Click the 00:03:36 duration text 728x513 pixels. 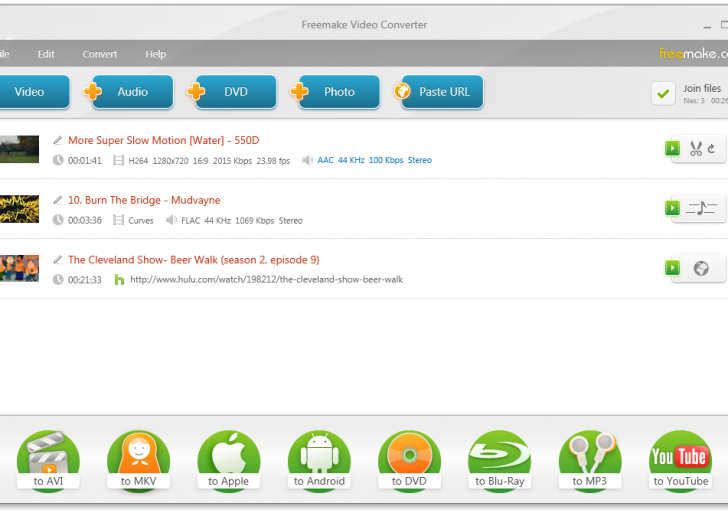click(x=84, y=220)
